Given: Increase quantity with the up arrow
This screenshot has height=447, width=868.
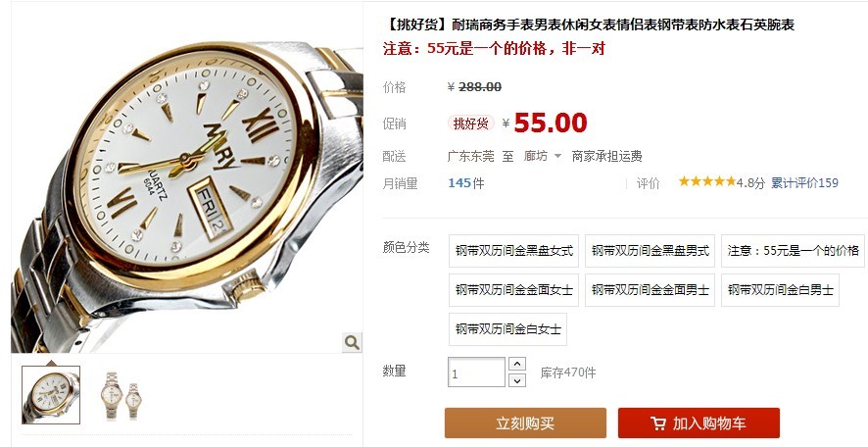Looking at the screenshot, I should tap(516, 364).
